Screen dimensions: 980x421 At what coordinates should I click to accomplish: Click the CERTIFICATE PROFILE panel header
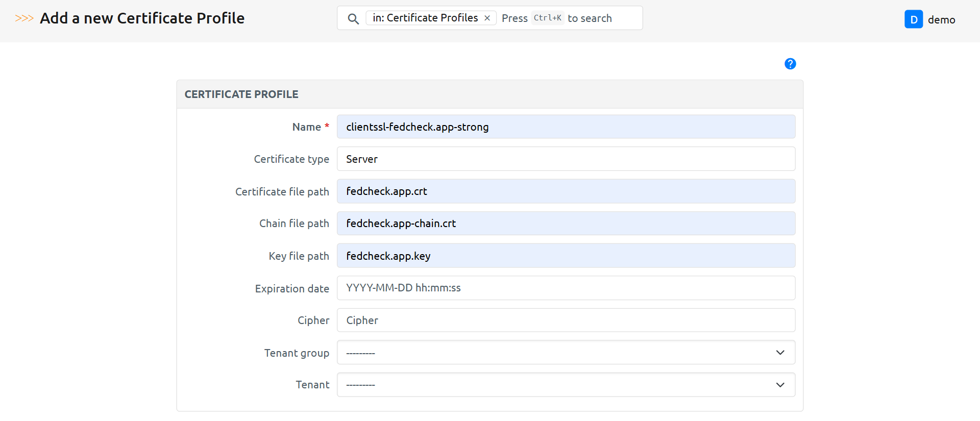[241, 94]
